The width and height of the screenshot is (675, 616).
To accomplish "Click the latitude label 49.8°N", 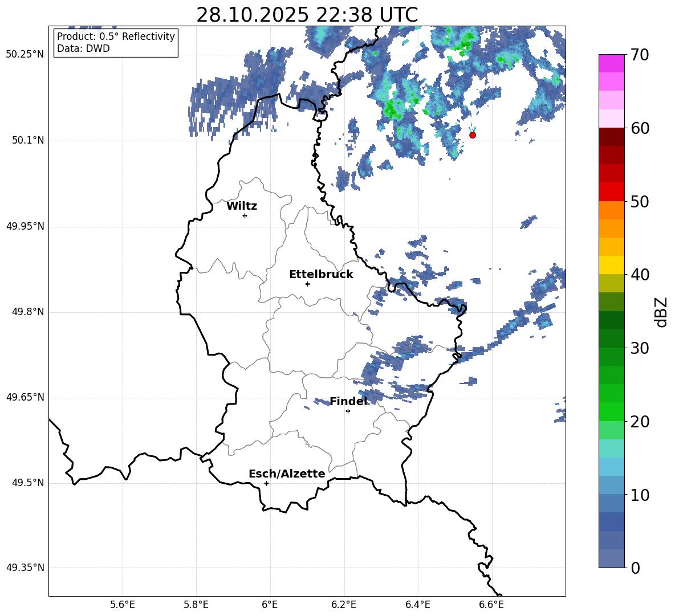I will (x=28, y=312).
